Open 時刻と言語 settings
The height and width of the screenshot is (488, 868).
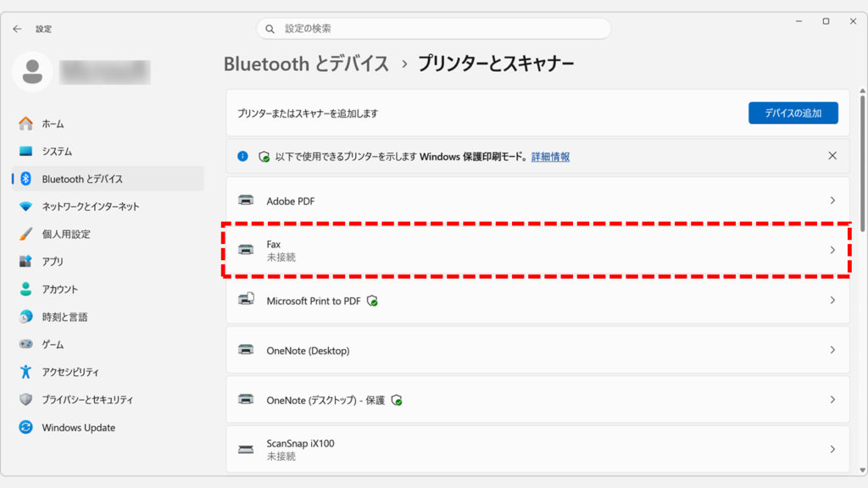point(108,317)
